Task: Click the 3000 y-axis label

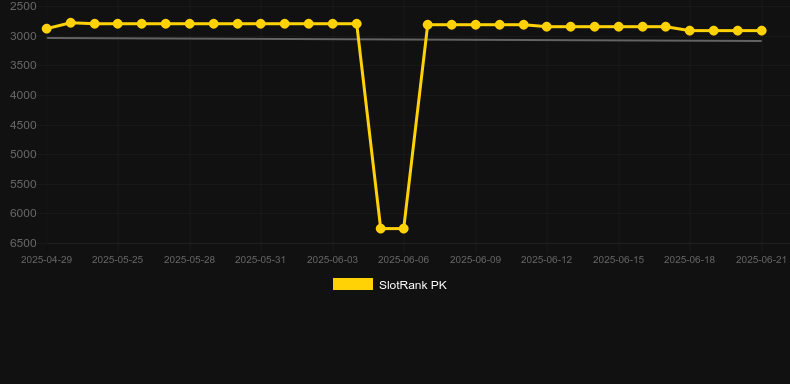Action: point(23,36)
